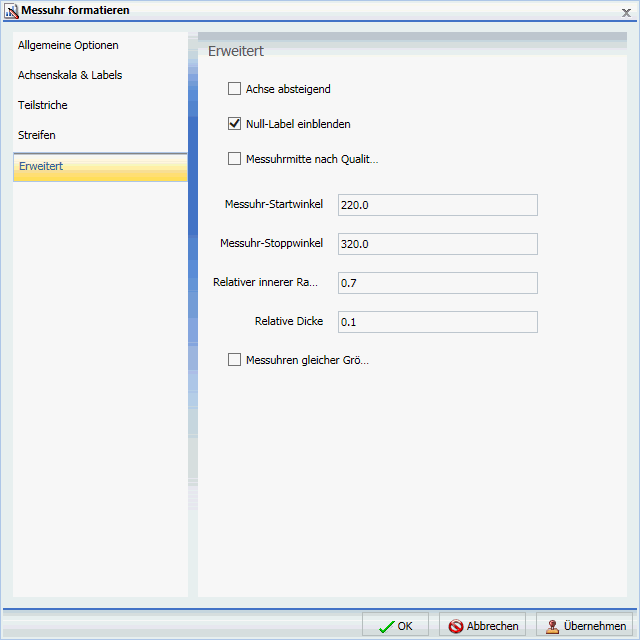The height and width of the screenshot is (640, 640).
Task: Apply changes with Übernehmen
Action: point(584,626)
